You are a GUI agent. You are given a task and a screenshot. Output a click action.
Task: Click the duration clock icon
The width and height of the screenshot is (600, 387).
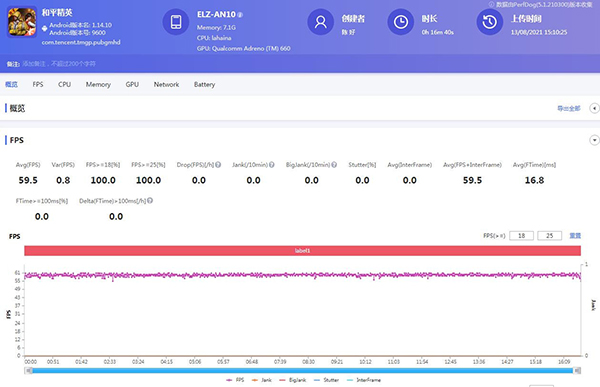coord(401,22)
